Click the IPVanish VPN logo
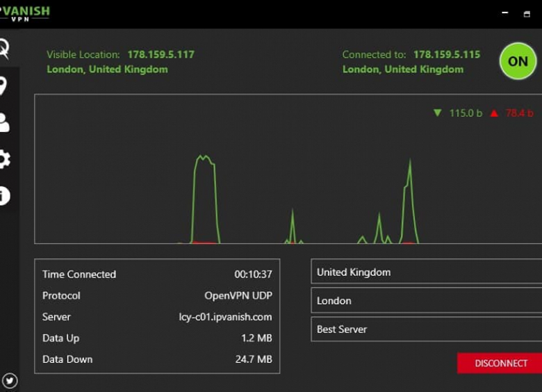 25,13
